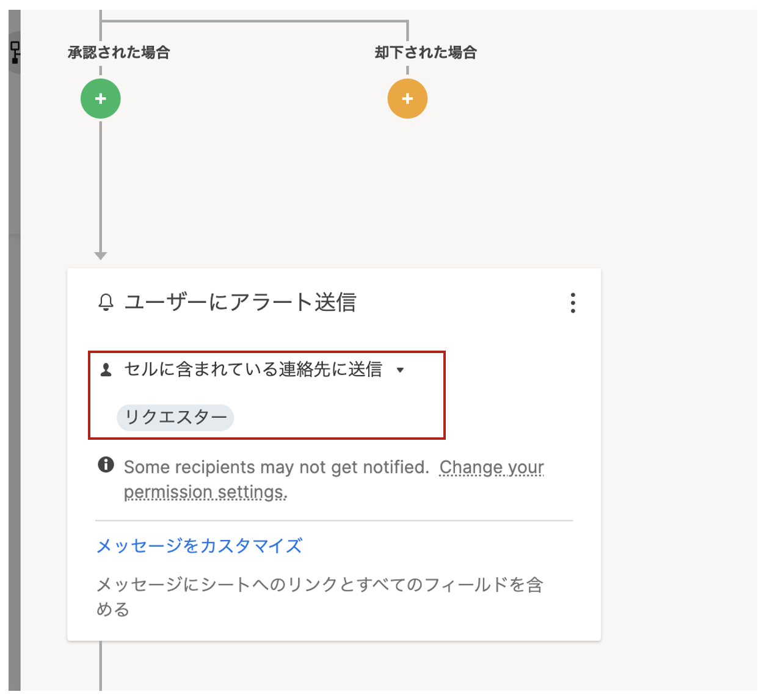The height and width of the screenshot is (700, 767).
Task: Select the 却下された場合 branch label
Action: coord(426,53)
